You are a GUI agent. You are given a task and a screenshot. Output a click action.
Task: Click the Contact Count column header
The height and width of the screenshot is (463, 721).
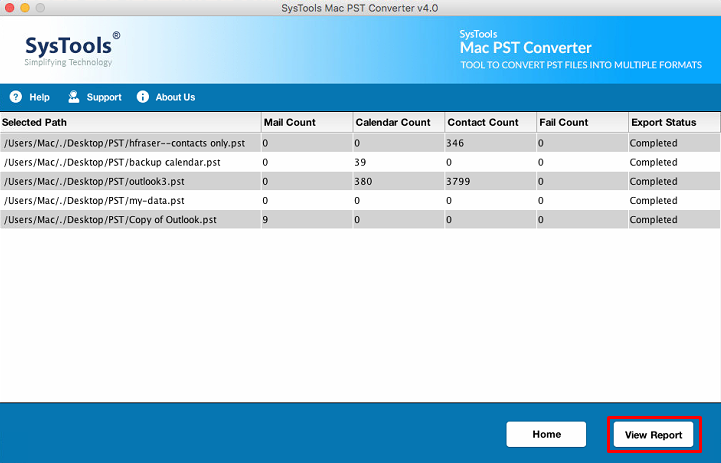pos(491,123)
